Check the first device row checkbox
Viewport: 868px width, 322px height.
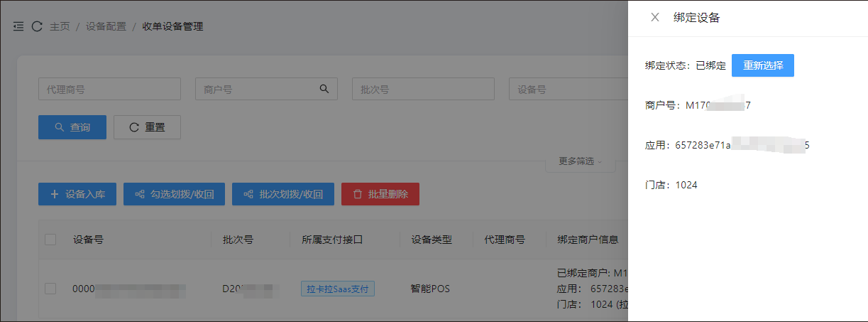pyautogui.click(x=50, y=289)
